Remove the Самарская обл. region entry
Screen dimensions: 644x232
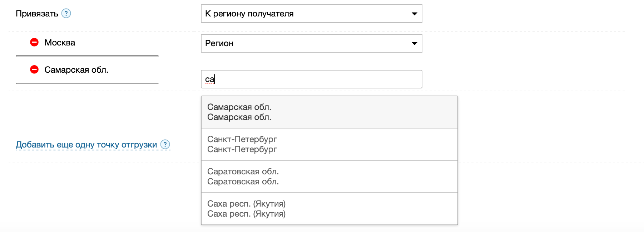click(34, 69)
